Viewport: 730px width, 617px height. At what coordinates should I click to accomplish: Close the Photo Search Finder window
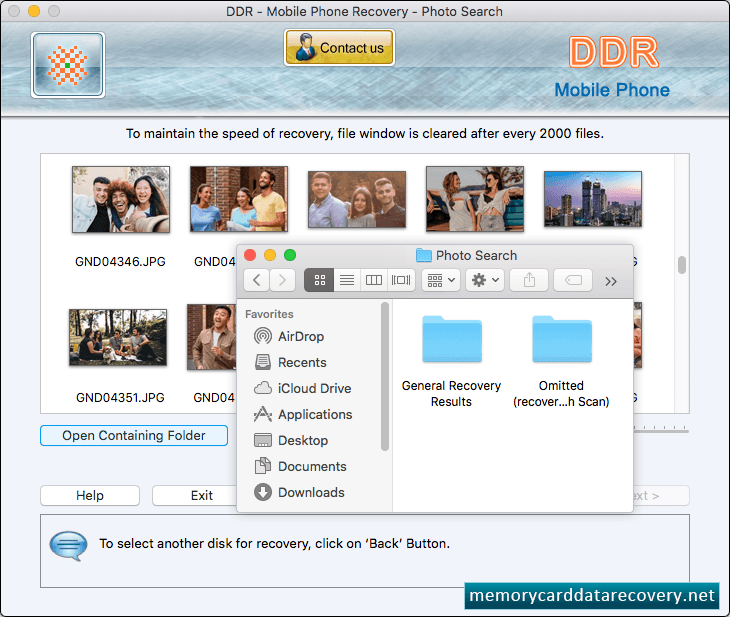250,255
